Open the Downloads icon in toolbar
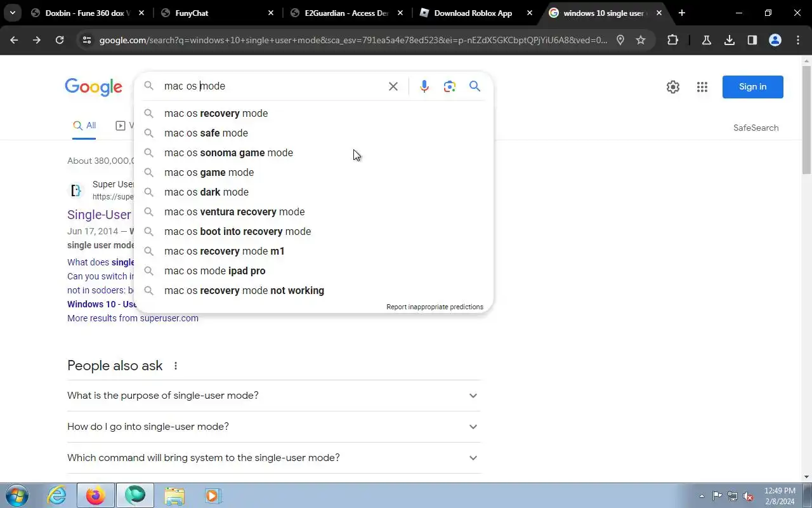Viewport: 812px width, 508px height. tap(730, 40)
